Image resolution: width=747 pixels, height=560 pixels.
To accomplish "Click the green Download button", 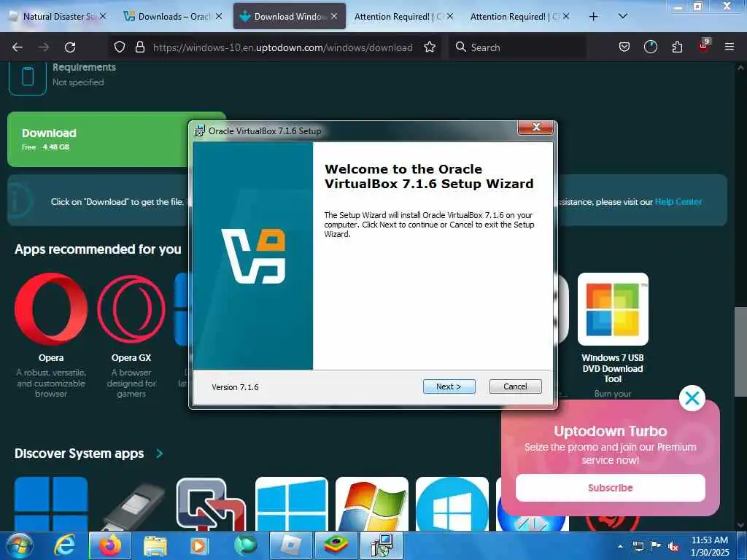I will click(98, 139).
